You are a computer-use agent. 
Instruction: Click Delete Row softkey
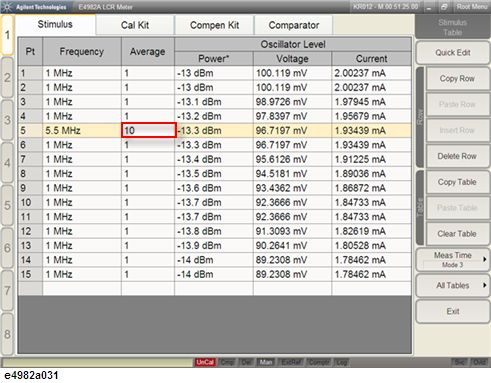457,156
